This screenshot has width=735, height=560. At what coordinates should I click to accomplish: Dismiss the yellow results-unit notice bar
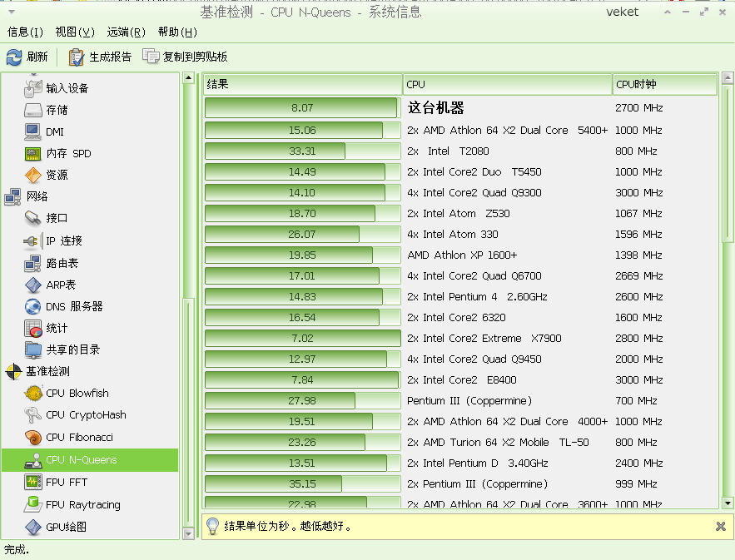tap(721, 526)
